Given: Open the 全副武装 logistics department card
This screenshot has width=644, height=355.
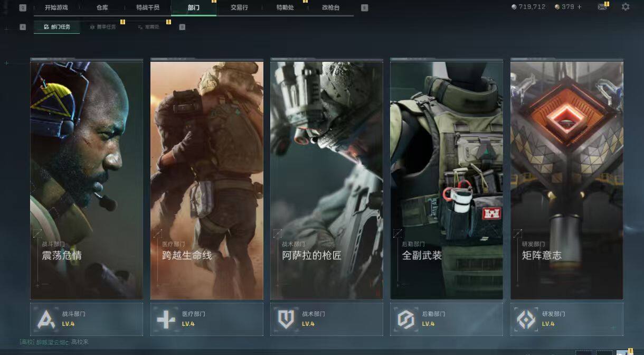Looking at the screenshot, I should pos(447,180).
